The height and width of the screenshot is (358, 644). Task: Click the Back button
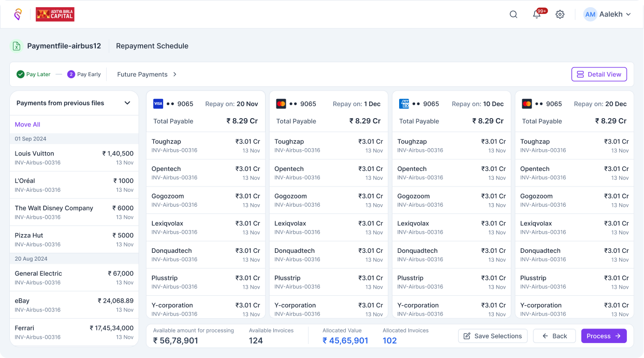point(554,336)
